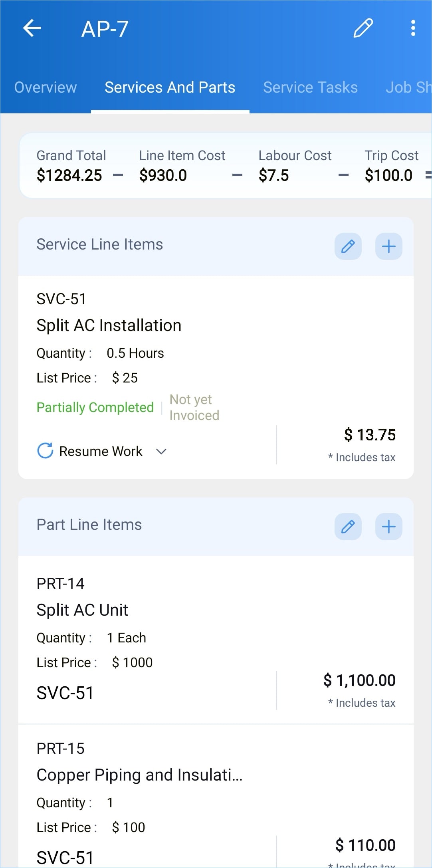Open the PRT-14 Split AC Unit part
432x868 pixels.
point(82,610)
